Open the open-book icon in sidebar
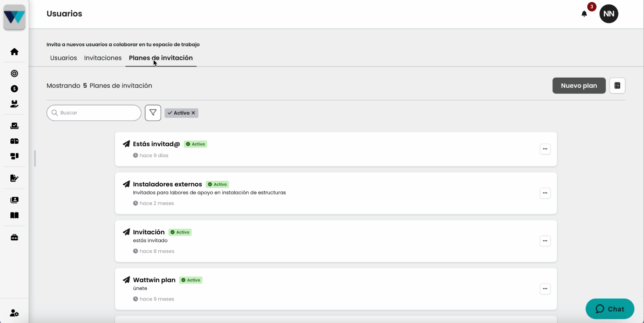The height and width of the screenshot is (323, 644). (14, 215)
